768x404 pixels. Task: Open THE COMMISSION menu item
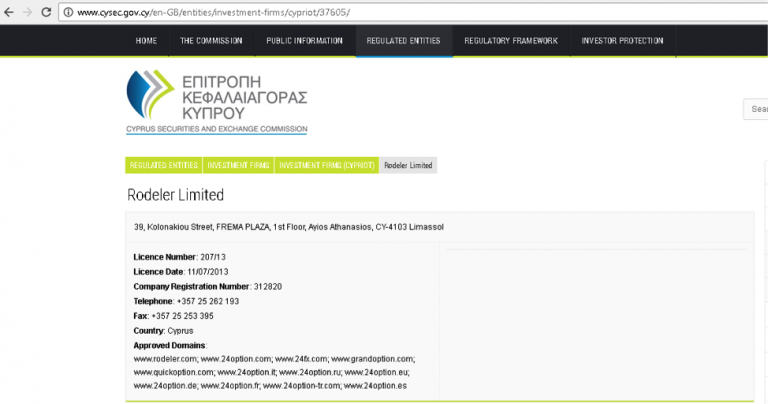click(211, 41)
